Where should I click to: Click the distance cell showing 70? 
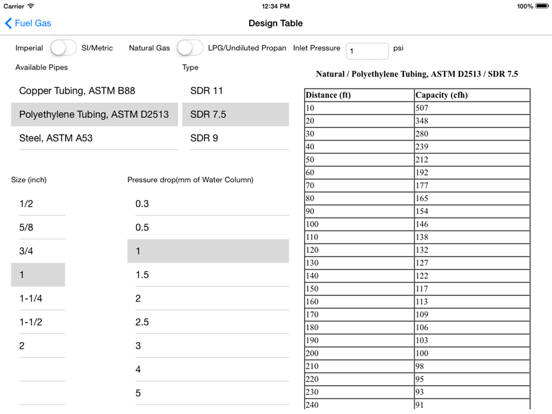[359, 186]
